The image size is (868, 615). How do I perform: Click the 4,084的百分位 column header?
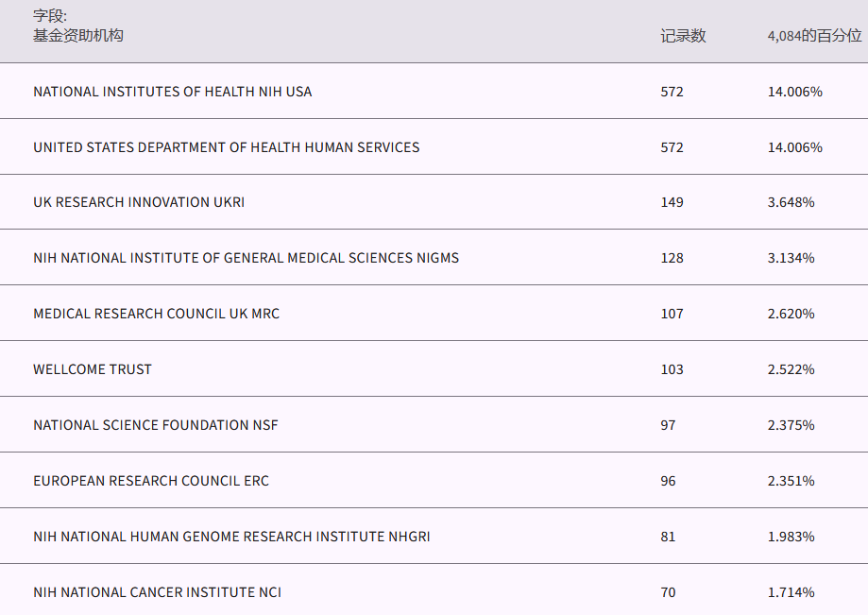[814, 36]
